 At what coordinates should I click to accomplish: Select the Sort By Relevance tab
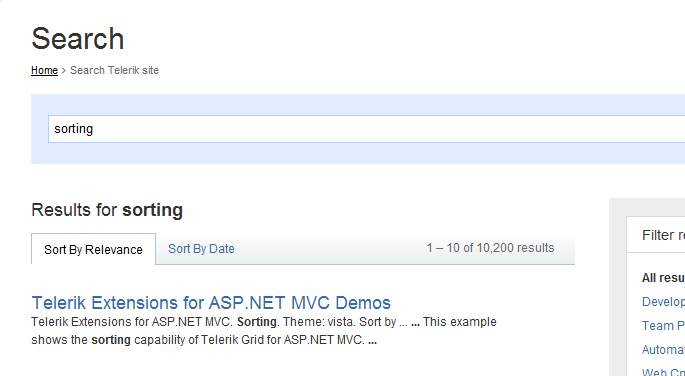(x=93, y=249)
